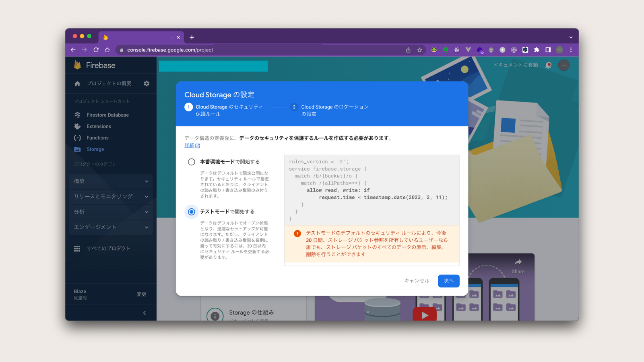Image resolution: width=644 pixels, height=362 pixels.
Task: Expand リリースとモニタリング category
Action: pyautogui.click(x=111, y=197)
